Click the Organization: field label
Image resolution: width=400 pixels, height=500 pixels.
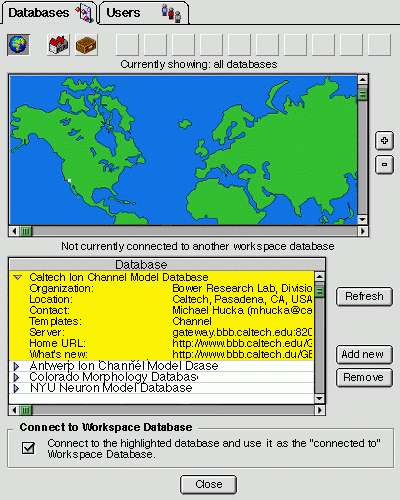point(62,288)
